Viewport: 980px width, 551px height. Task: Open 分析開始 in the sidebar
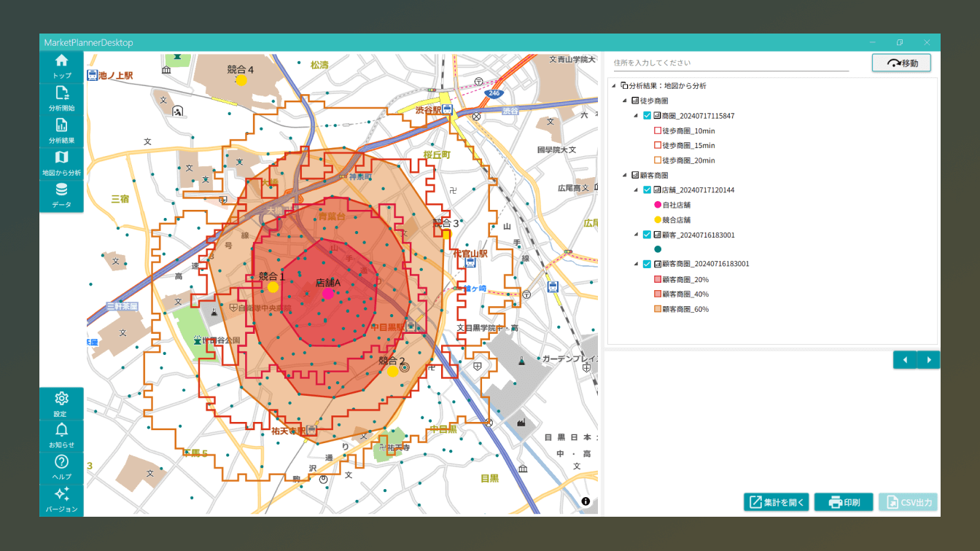click(61, 99)
